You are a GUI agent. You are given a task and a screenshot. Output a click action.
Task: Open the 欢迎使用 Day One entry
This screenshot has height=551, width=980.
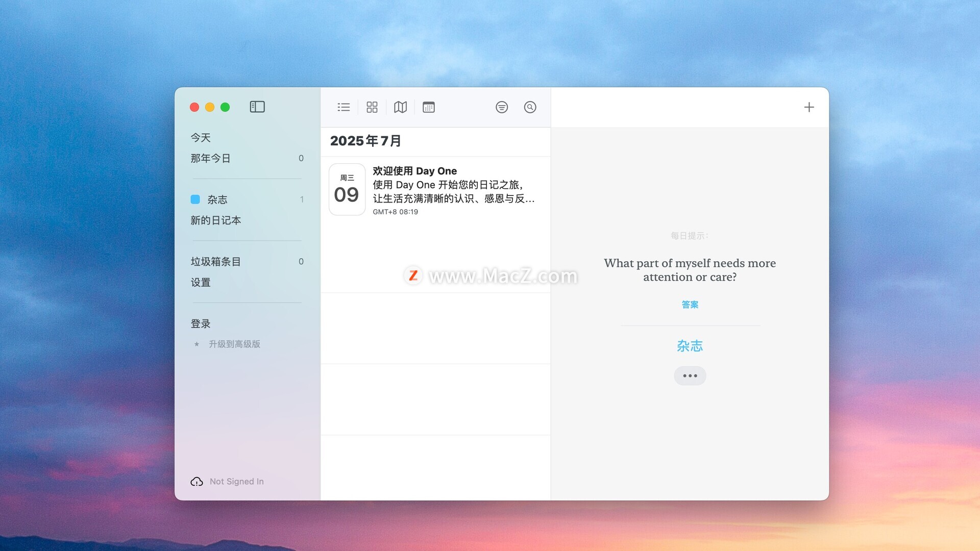click(435, 190)
